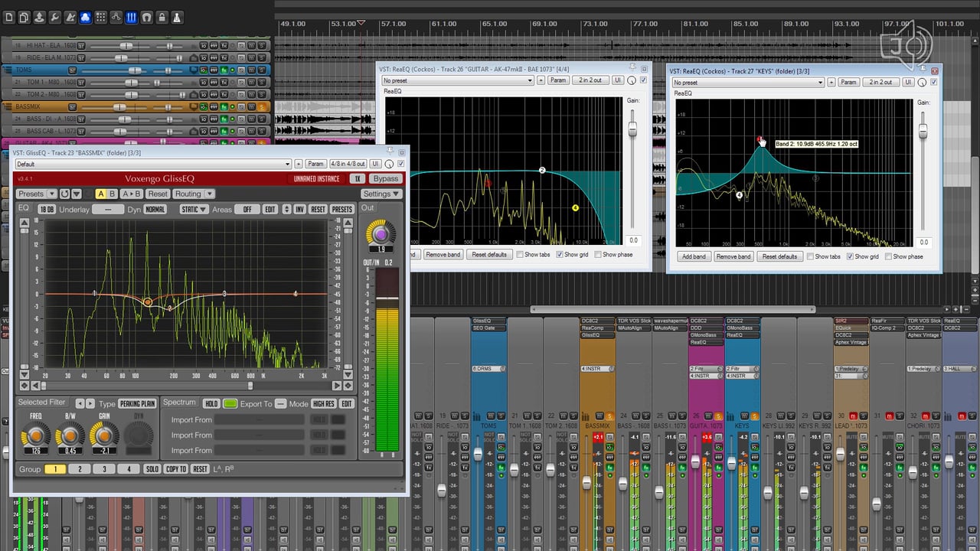Viewport: 980px width, 551px height.
Task: Open the PEAKING PLAIN filter type selector
Action: pos(137,403)
